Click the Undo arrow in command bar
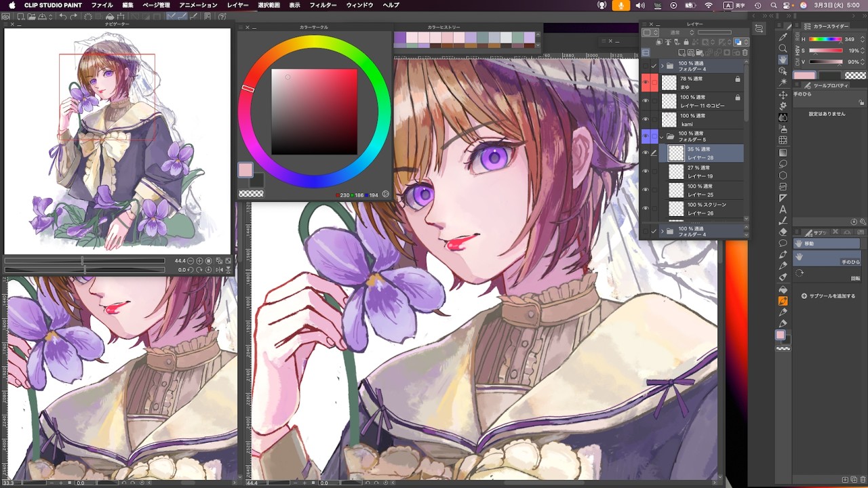This screenshot has height=488, width=868. tap(62, 16)
